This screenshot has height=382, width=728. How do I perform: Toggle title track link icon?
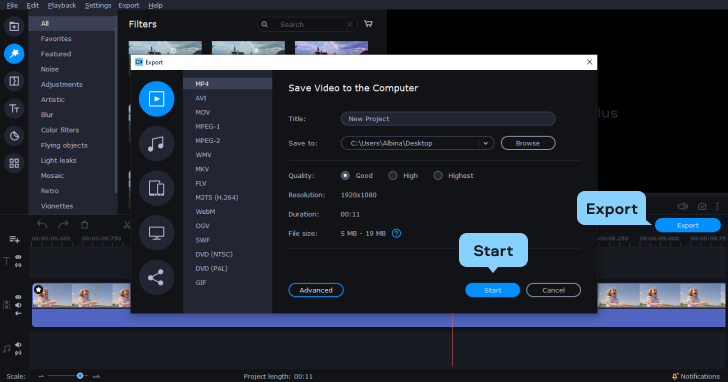click(18, 265)
